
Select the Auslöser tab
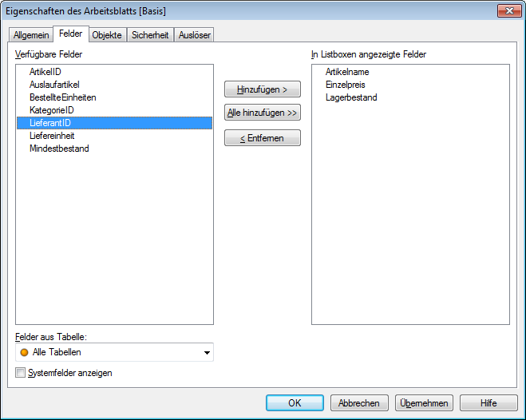[195, 35]
